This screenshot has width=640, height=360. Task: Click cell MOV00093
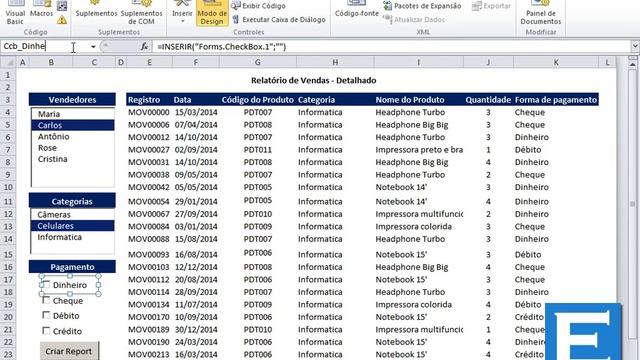(x=149, y=254)
